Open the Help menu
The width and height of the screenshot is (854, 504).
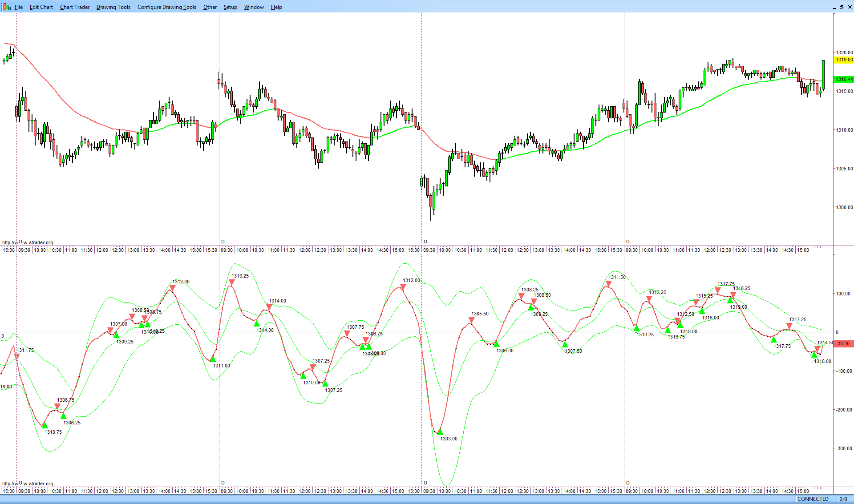click(x=276, y=7)
